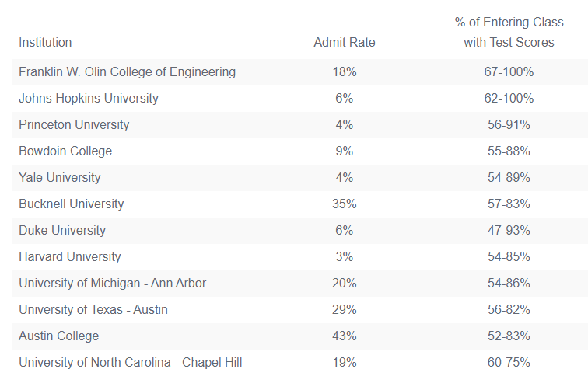Click Austin College's 43% admit rate
588x383 pixels.
[344, 336]
